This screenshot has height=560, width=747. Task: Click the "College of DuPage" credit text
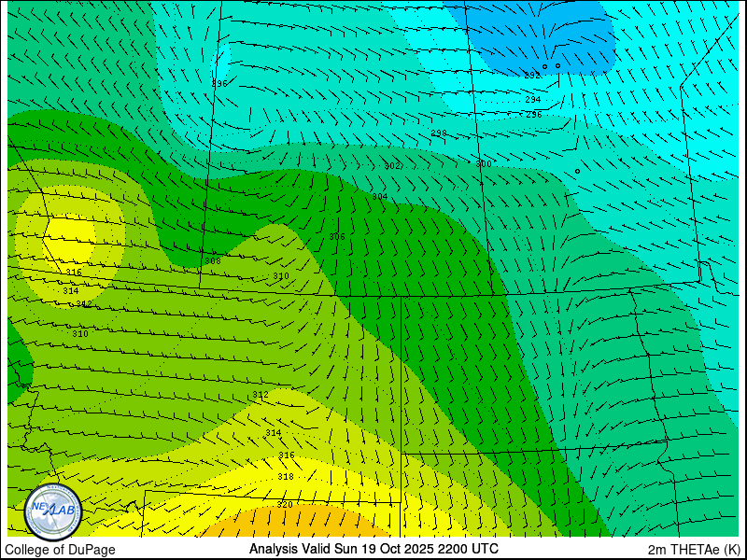pyautogui.click(x=60, y=550)
